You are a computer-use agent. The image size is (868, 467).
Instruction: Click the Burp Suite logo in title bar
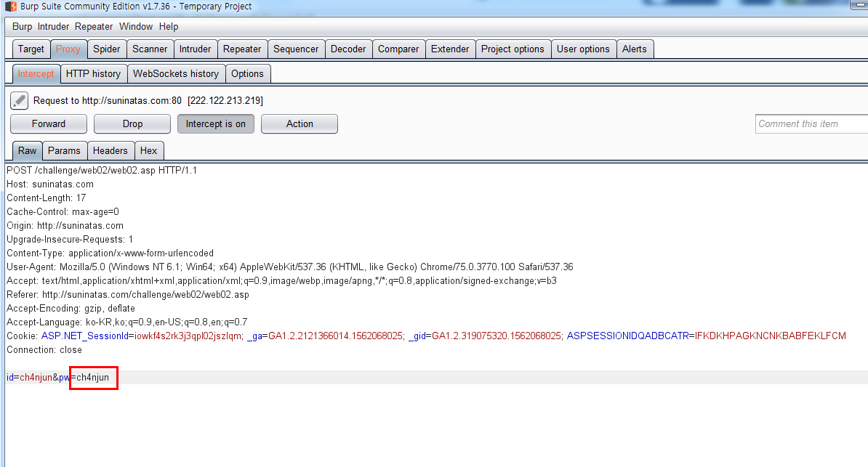tap(11, 6)
